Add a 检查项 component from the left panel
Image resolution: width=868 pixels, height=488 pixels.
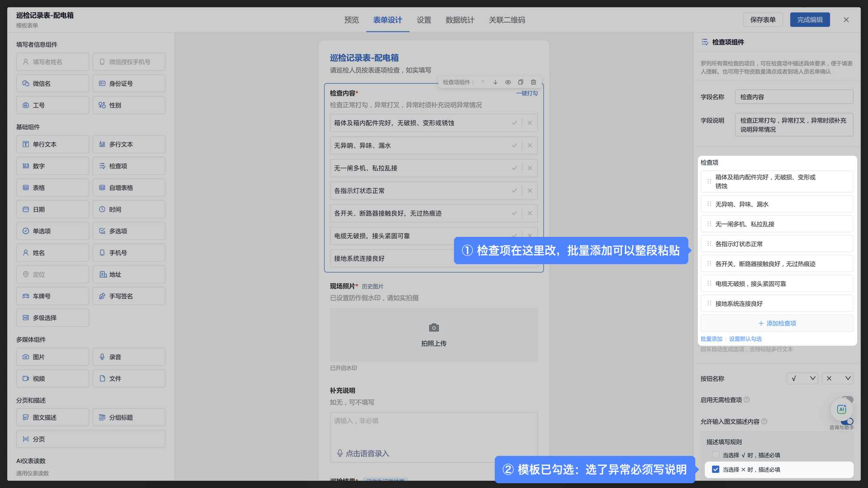[x=129, y=166]
